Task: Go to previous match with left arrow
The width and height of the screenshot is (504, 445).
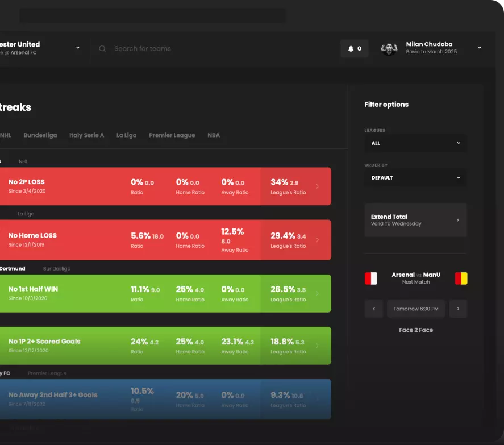Action: click(374, 309)
